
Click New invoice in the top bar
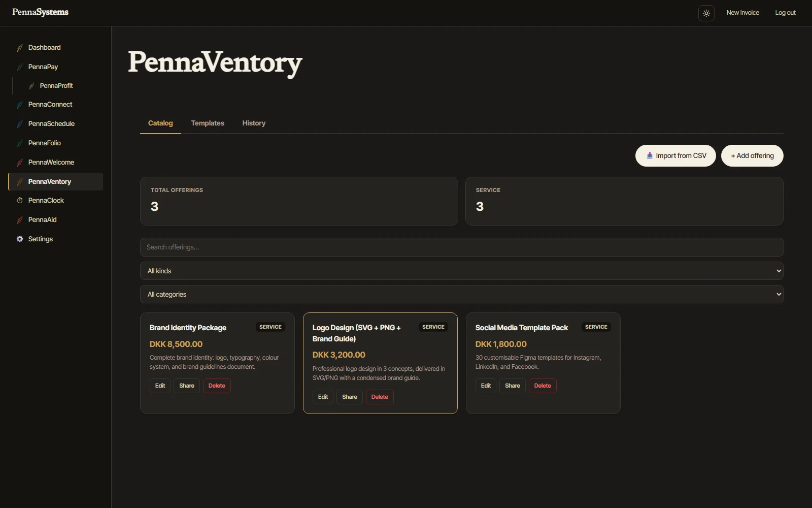click(742, 13)
